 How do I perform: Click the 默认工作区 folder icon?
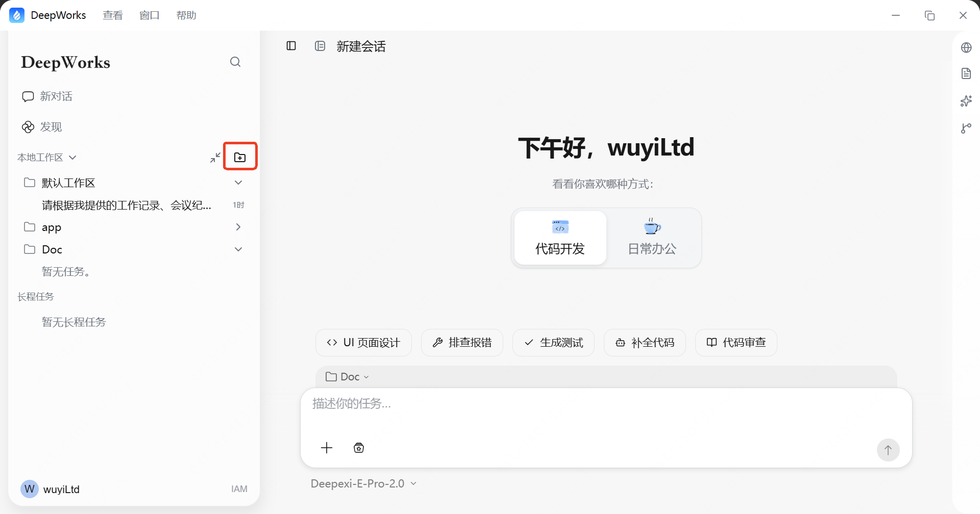tap(30, 182)
